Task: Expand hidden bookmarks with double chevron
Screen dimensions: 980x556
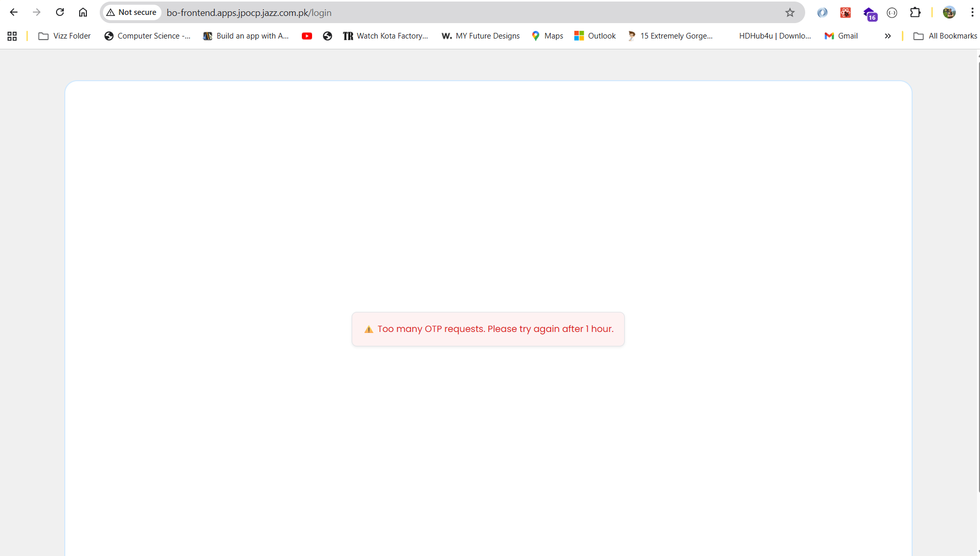Action: [x=887, y=36]
